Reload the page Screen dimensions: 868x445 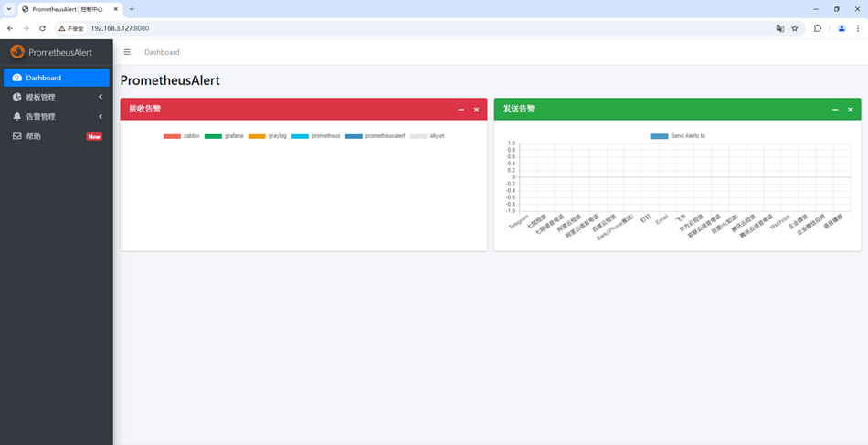coord(43,28)
